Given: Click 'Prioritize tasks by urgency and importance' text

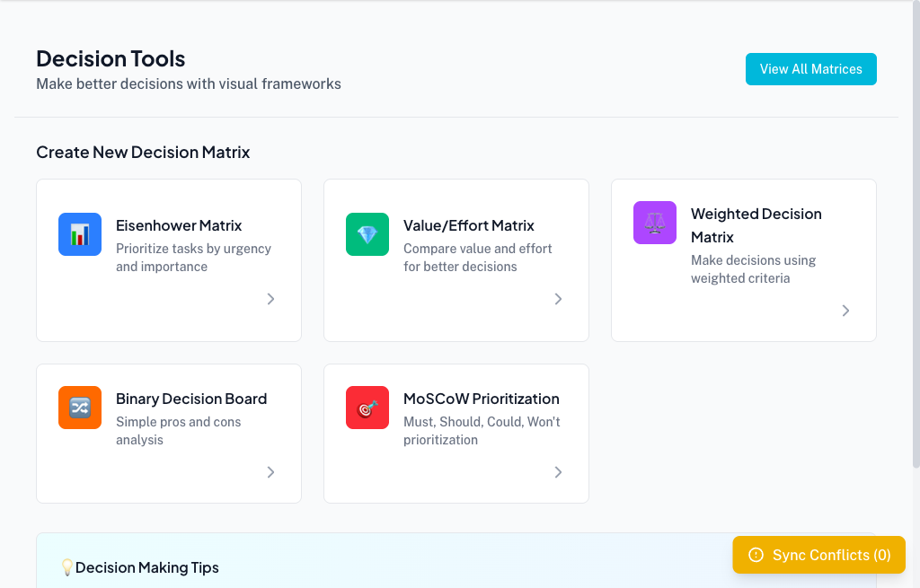Looking at the screenshot, I should pos(194,258).
